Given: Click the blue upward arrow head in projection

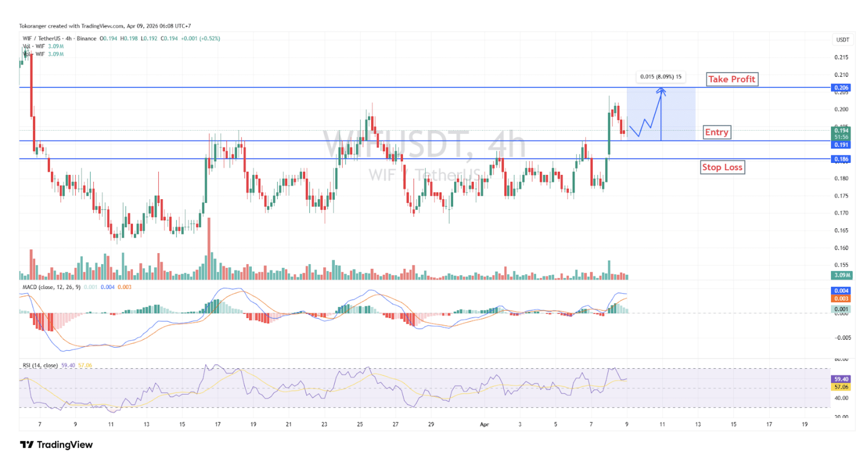Looking at the screenshot, I should [661, 91].
